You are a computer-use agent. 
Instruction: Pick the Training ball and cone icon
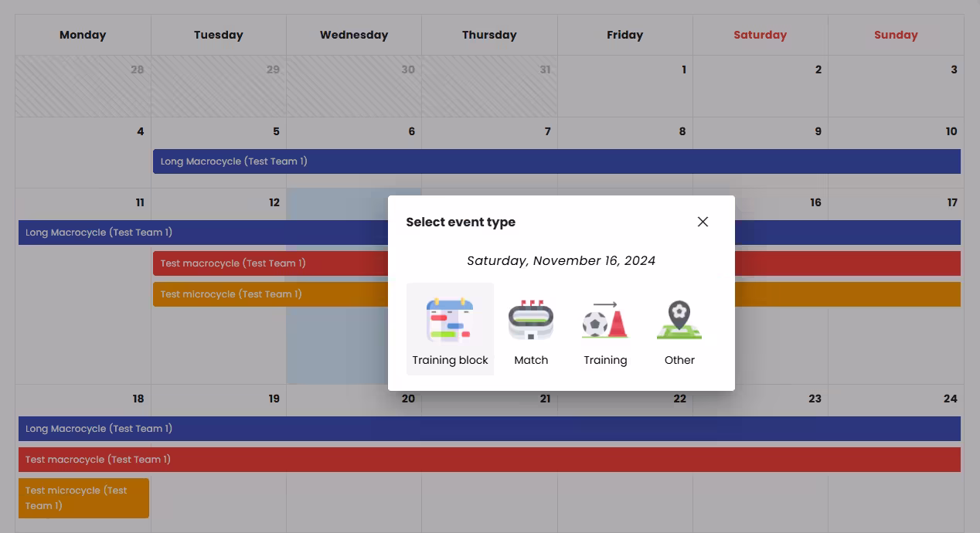point(605,320)
